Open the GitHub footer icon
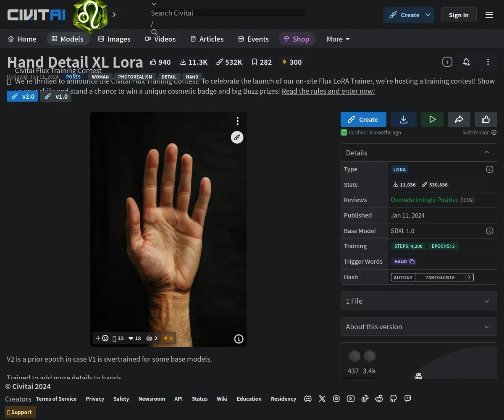Image resolution: width=504 pixels, height=420 pixels. (x=394, y=399)
